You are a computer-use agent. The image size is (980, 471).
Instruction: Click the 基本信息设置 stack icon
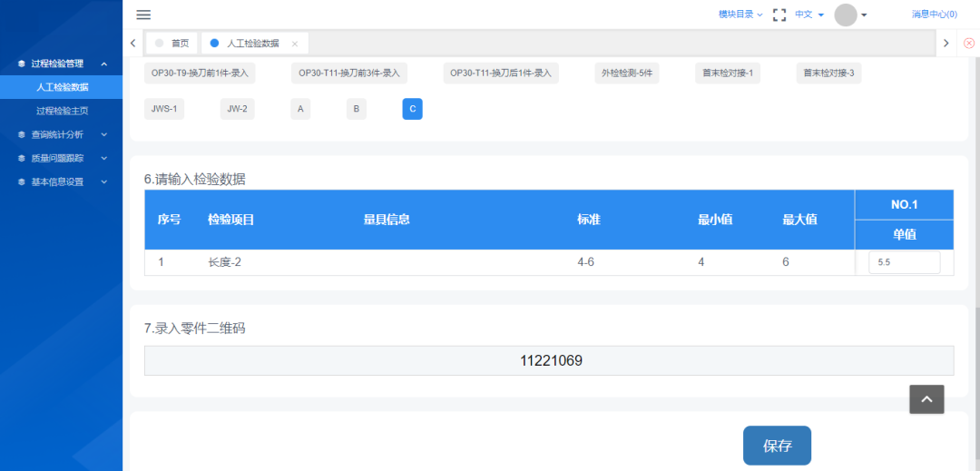click(x=21, y=182)
